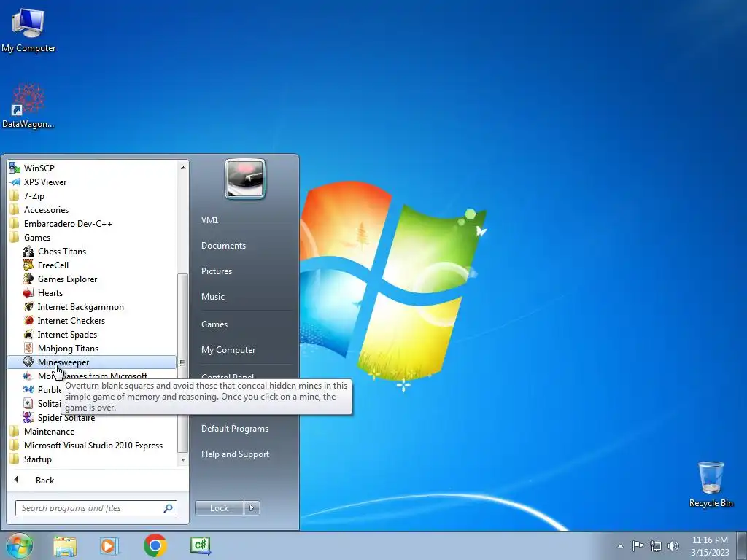
Task: Open Mahjong Titans icon
Action: tap(28, 348)
